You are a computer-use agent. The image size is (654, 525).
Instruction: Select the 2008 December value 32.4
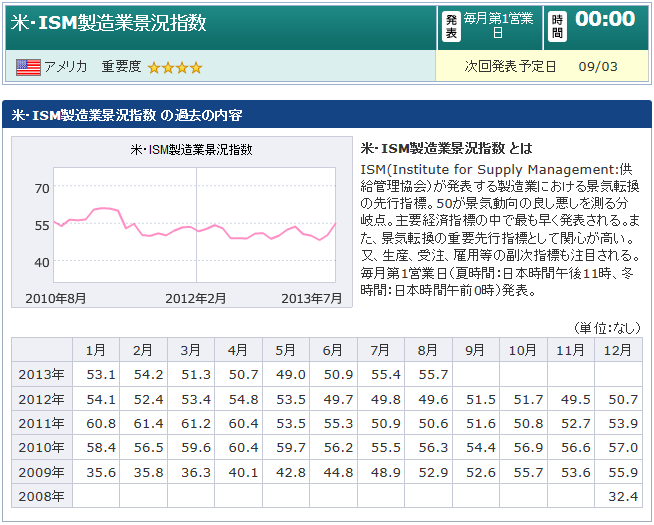[x=623, y=497]
